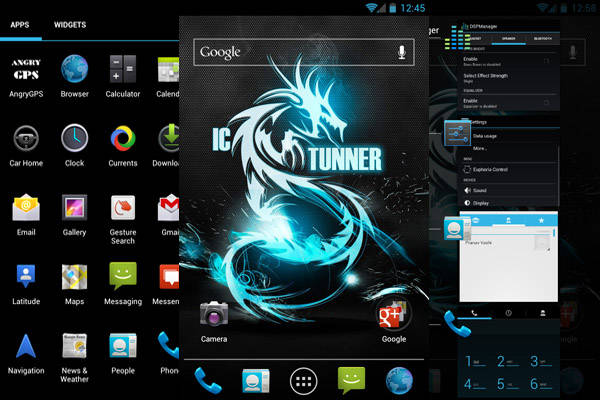Tap the voice search microphone icon
Screen dimensions: 600x400
pos(401,52)
